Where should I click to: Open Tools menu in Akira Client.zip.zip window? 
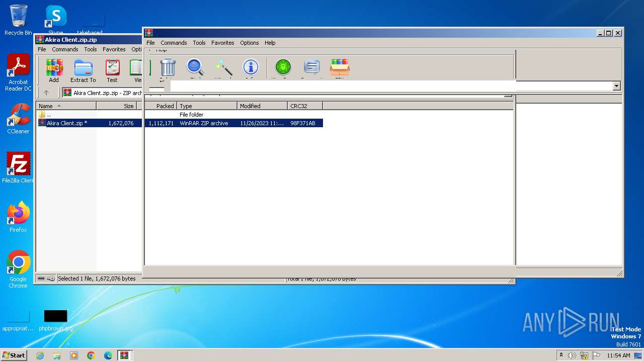point(91,49)
